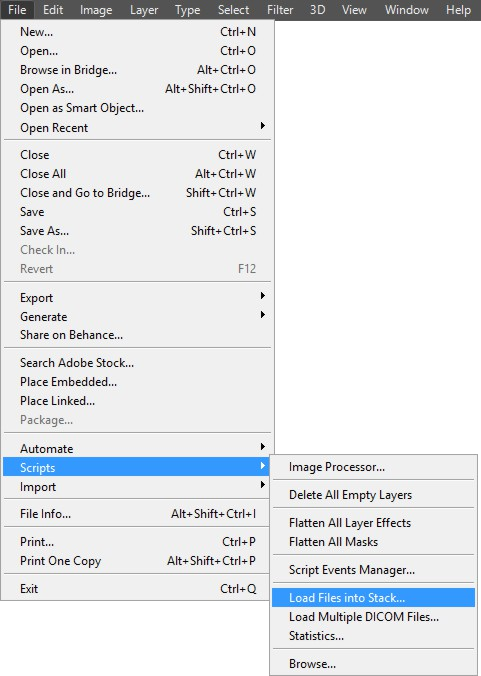Select Delete All Empty Layers
Image resolution: width=481 pixels, height=676 pixels.
coord(373,495)
